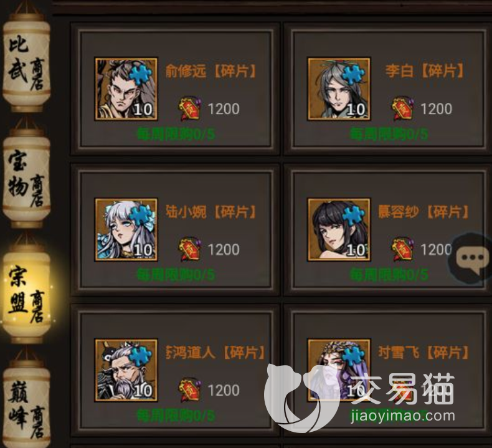Switch to the 宝物商店 lantern tab
The width and height of the screenshot is (492, 448).
pos(26,178)
